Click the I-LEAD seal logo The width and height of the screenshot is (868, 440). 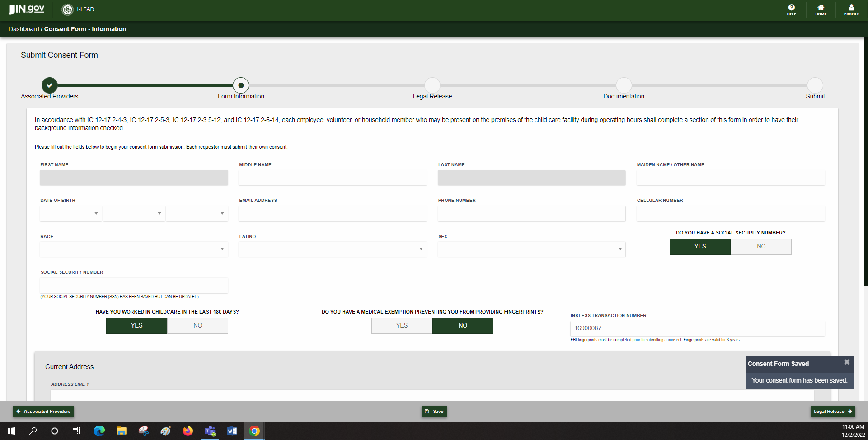click(x=67, y=9)
